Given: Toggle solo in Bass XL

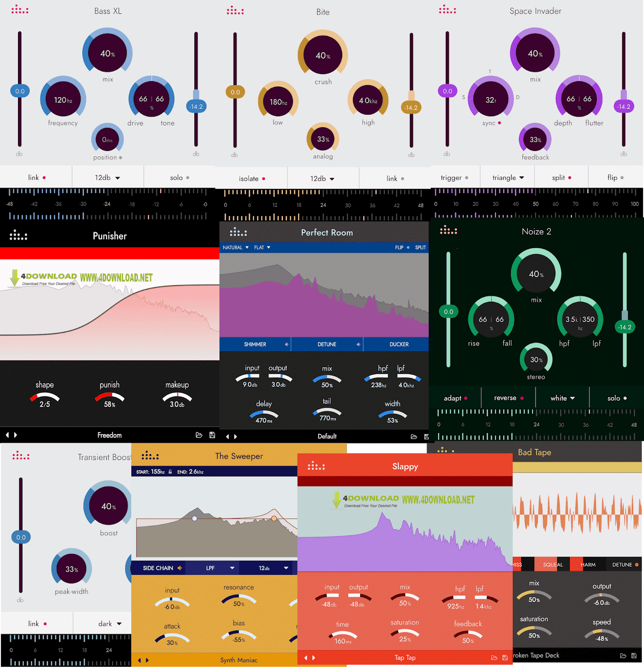Looking at the screenshot, I should point(180,177).
